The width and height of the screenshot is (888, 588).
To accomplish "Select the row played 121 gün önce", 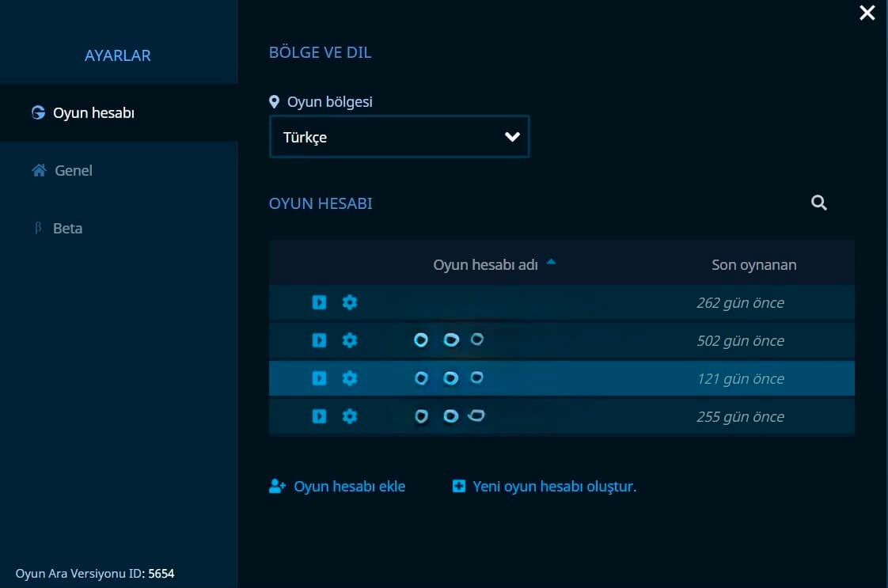I will pos(562,378).
